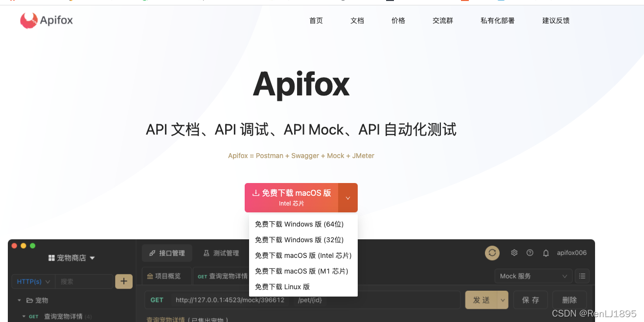Click the plus add button
The image size is (644, 322).
124,281
